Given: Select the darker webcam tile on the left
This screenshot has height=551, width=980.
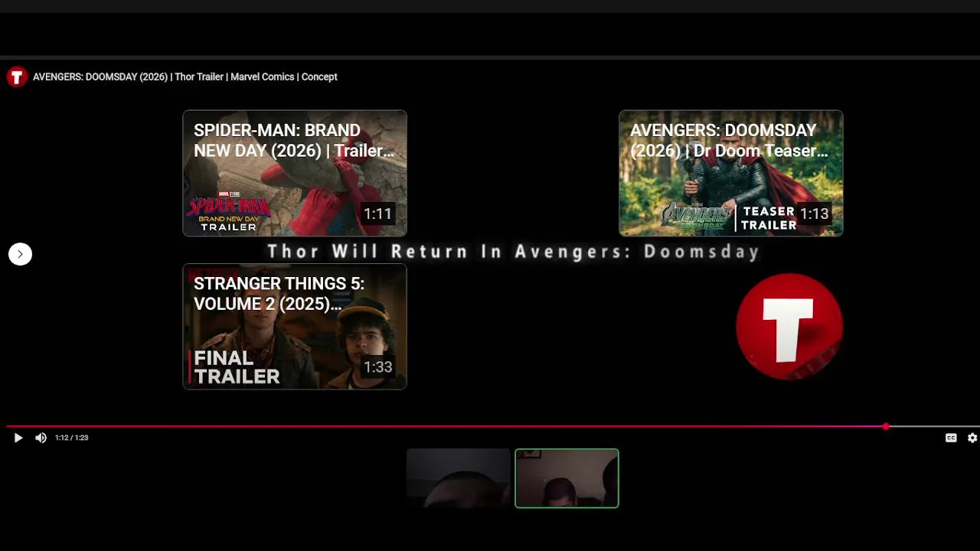Looking at the screenshot, I should [459, 478].
